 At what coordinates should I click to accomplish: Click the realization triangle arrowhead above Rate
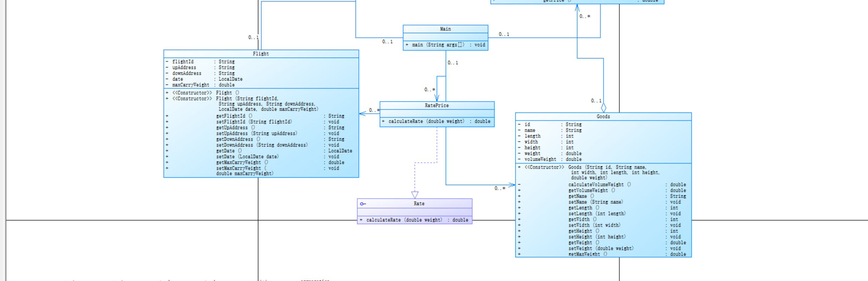(x=415, y=195)
